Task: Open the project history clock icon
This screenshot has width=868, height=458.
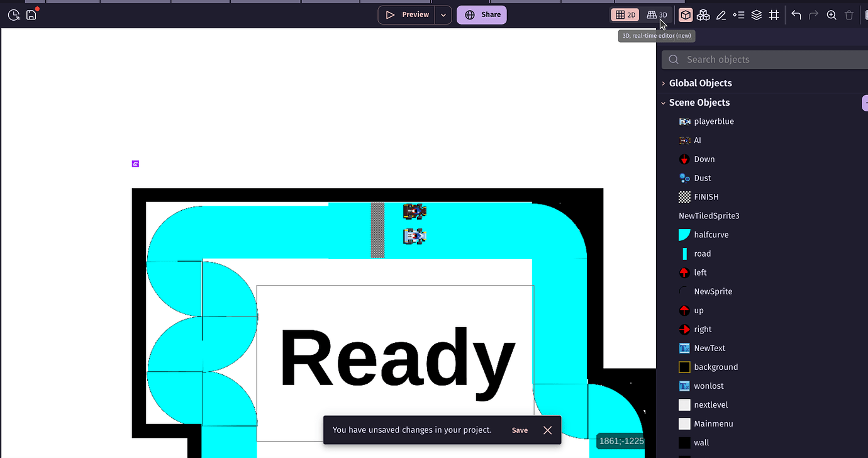Action: pyautogui.click(x=14, y=14)
